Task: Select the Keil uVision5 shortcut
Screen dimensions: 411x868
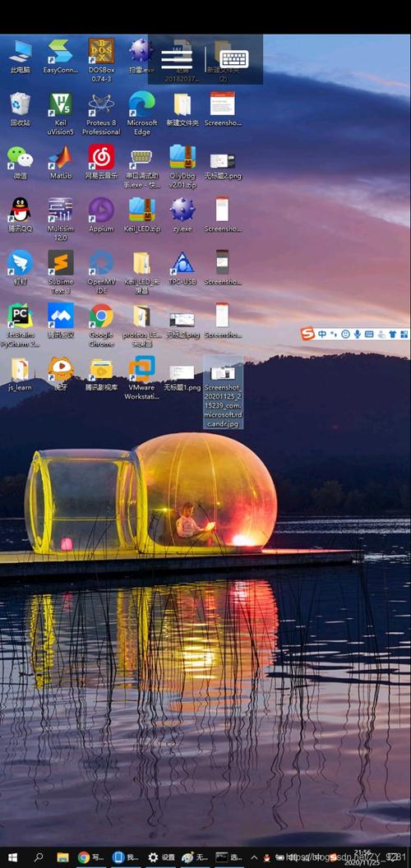Action: [60, 113]
